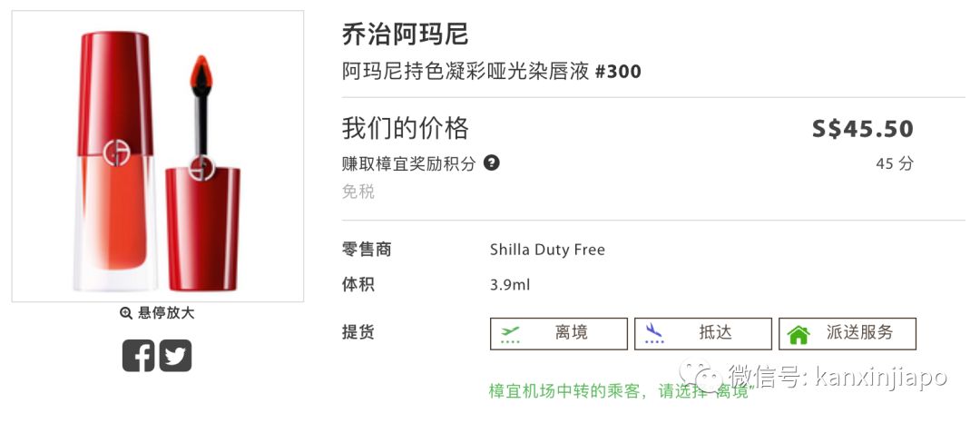Click the 45 分 points value

(x=894, y=164)
